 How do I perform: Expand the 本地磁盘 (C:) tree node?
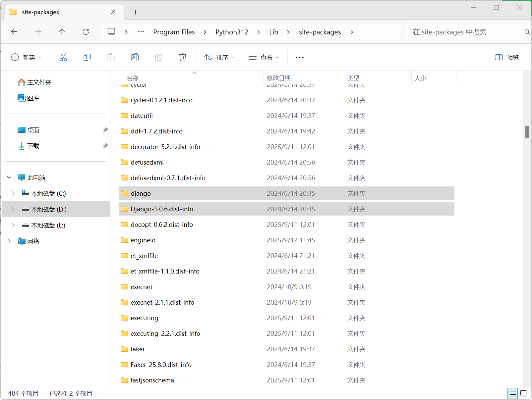13,193
